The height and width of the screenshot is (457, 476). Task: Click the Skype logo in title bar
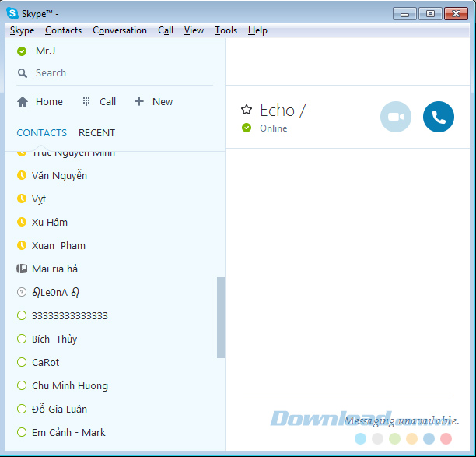pos(12,13)
